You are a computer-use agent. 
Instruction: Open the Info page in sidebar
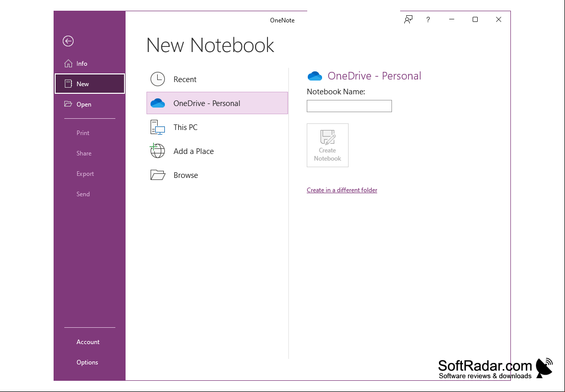click(90, 63)
